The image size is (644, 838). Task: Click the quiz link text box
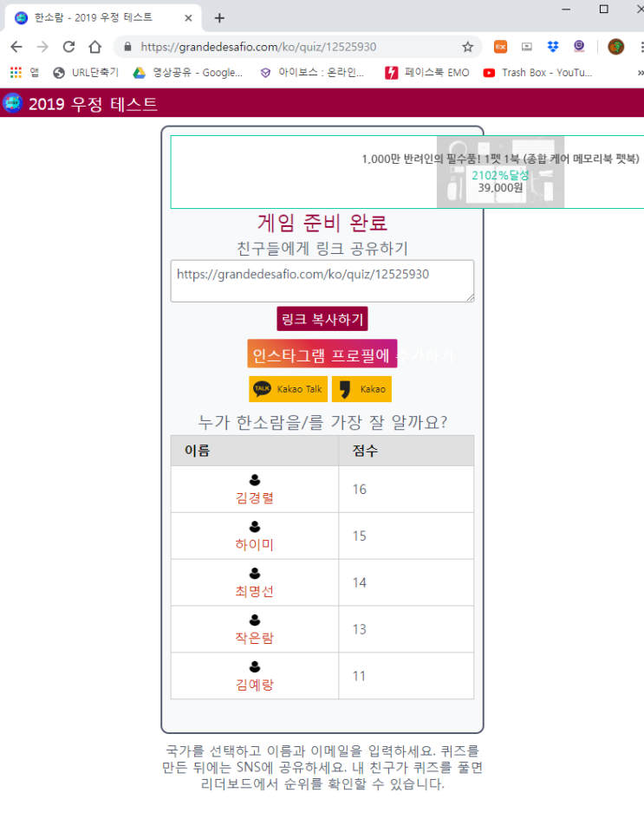322,281
